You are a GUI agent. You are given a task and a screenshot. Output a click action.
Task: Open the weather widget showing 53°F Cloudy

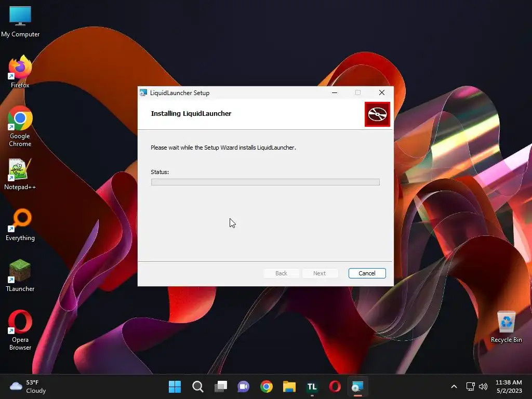pos(28,387)
